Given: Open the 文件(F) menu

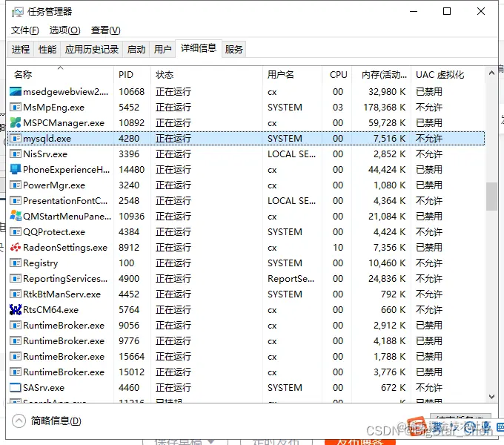Looking at the screenshot, I should tap(24, 30).
